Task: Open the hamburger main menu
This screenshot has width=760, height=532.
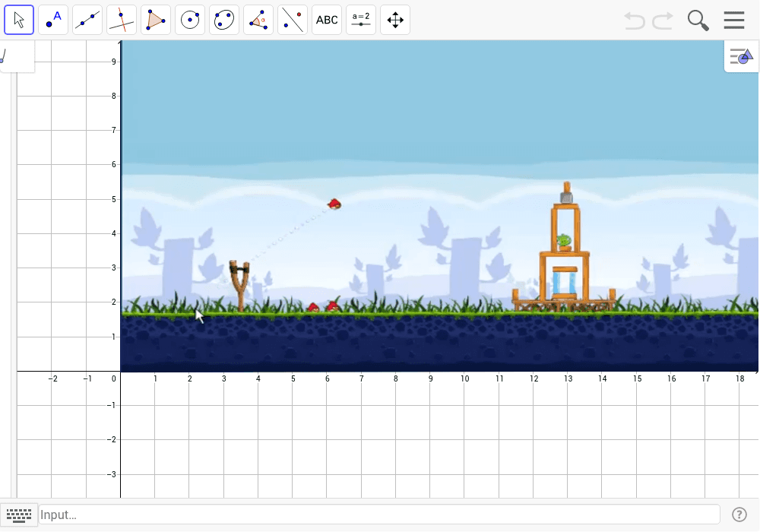Action: pos(734,20)
